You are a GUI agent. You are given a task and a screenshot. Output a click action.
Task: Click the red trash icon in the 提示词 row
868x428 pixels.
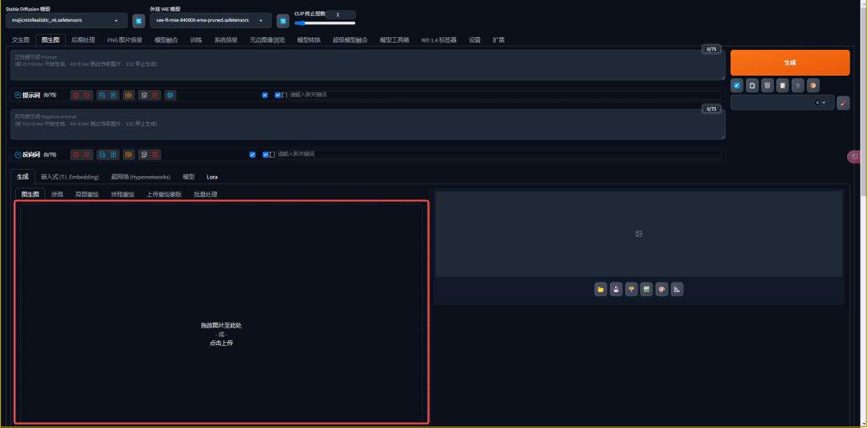(155, 96)
